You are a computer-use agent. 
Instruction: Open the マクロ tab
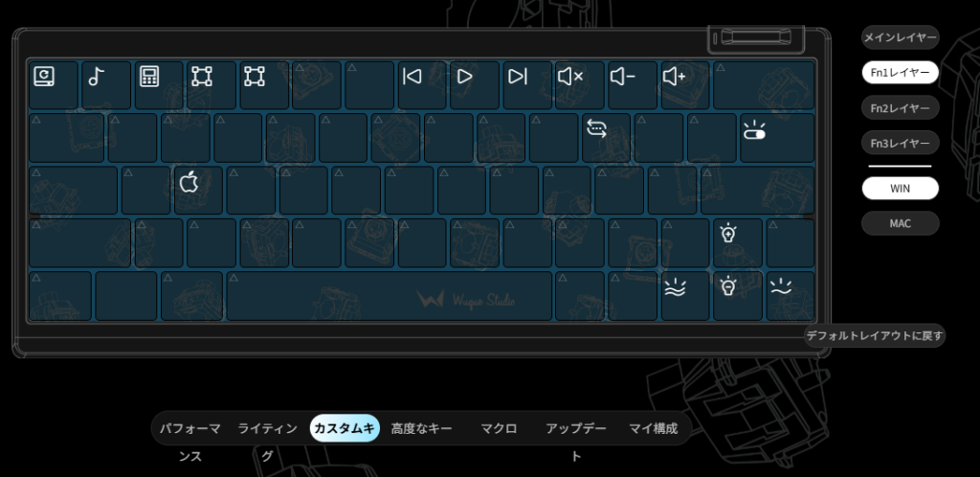(x=499, y=429)
